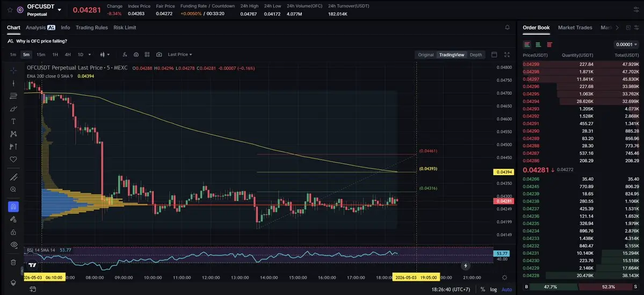Toggle log scale button
The image size is (644, 295).
pos(493,290)
